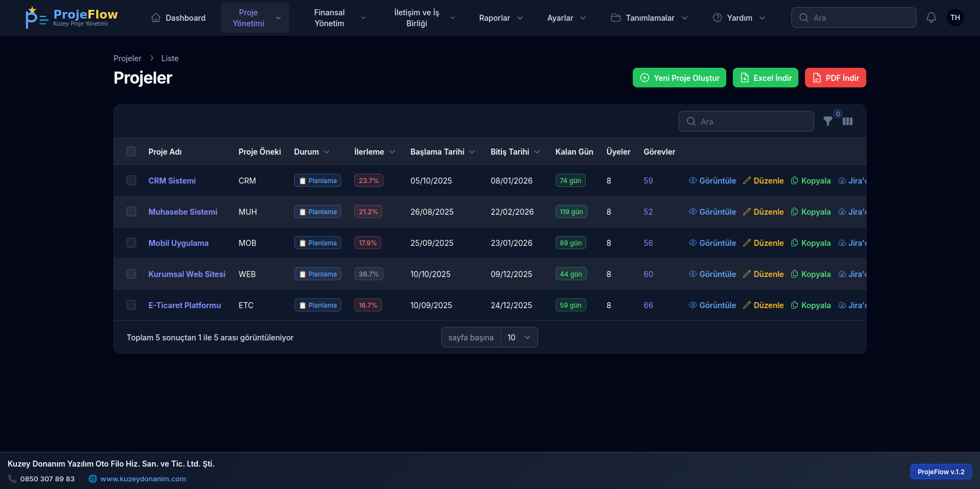Click the notification bell icon
Screen dimensions: 980x489
(x=931, y=17)
